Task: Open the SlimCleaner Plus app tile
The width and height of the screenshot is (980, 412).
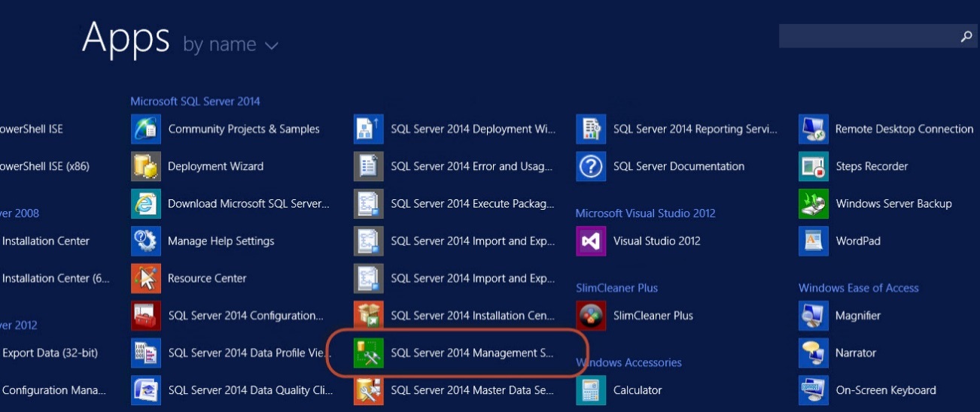Action: point(635,316)
